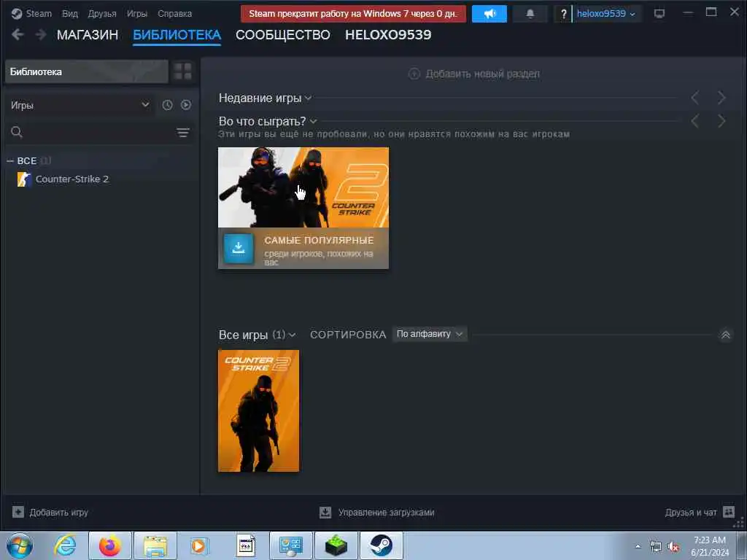Click the green block app taskbar icon
Viewport: 747px width, 560px height.
point(337,545)
